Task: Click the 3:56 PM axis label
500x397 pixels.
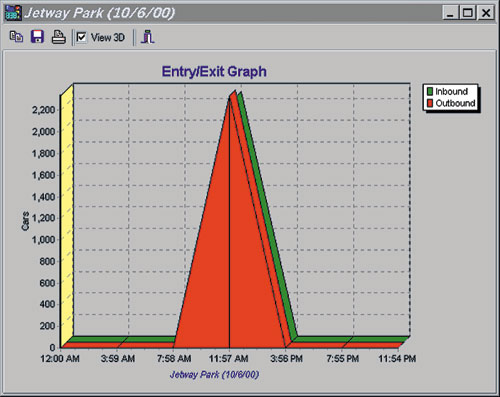Action: [x=286, y=359]
